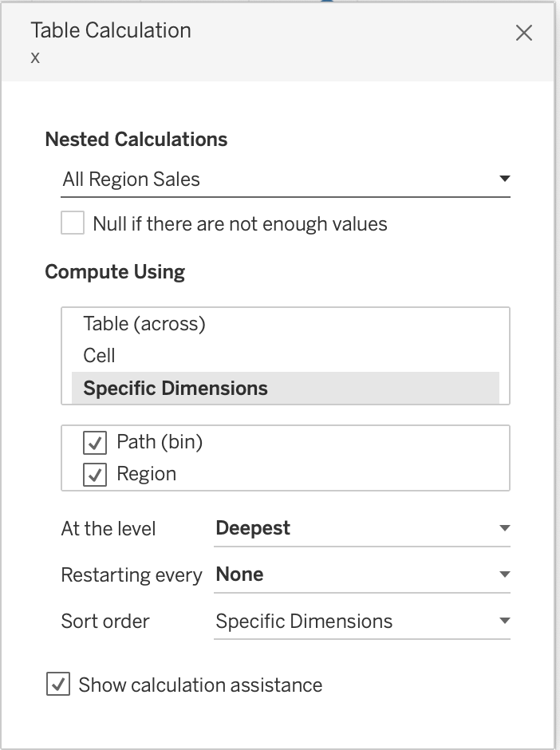Click the Sort order dropdown arrow
The width and height of the screenshot is (560, 750).
pyautogui.click(x=504, y=622)
